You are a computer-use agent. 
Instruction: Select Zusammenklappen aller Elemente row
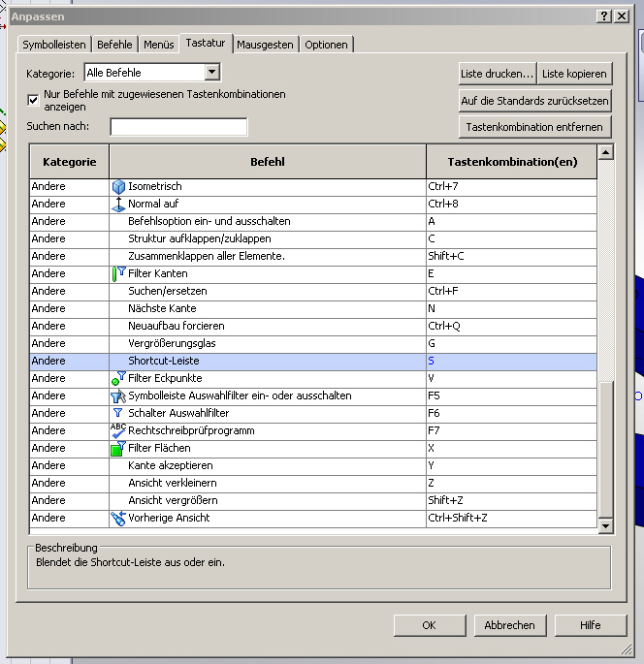click(313, 256)
